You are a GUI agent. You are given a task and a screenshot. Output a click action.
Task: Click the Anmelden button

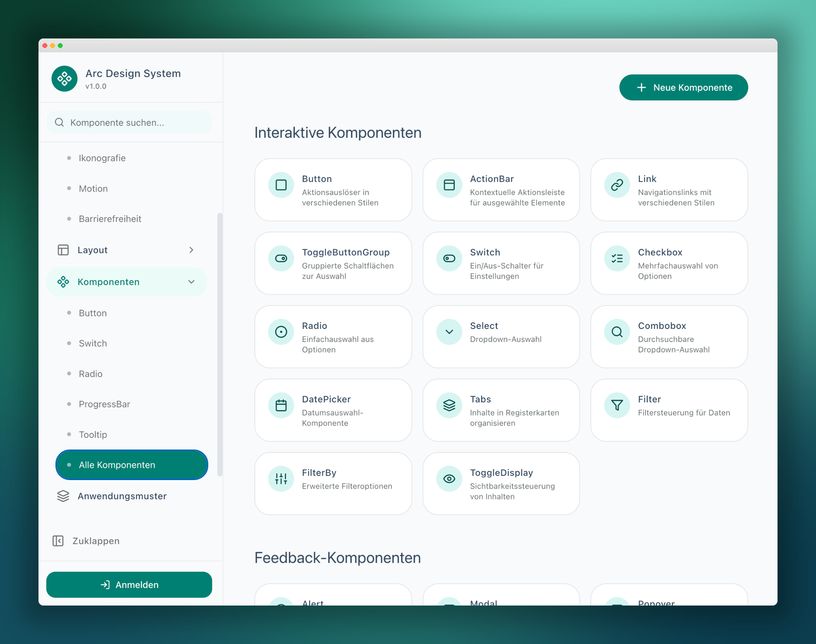129,585
